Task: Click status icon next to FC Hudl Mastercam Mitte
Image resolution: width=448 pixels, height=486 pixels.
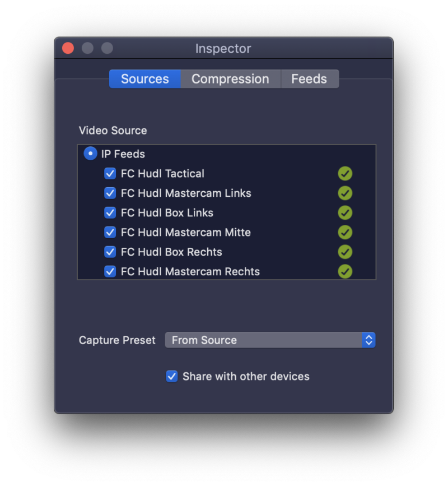Action: pos(345,233)
